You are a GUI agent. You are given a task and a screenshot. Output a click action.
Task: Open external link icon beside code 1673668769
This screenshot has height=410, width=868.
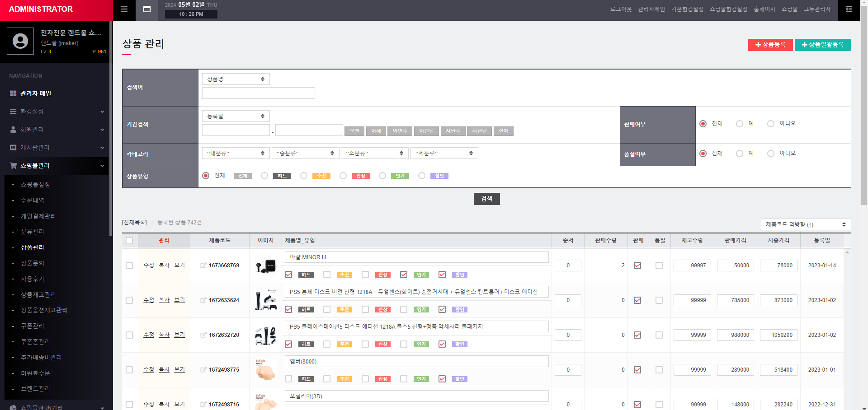(203, 266)
